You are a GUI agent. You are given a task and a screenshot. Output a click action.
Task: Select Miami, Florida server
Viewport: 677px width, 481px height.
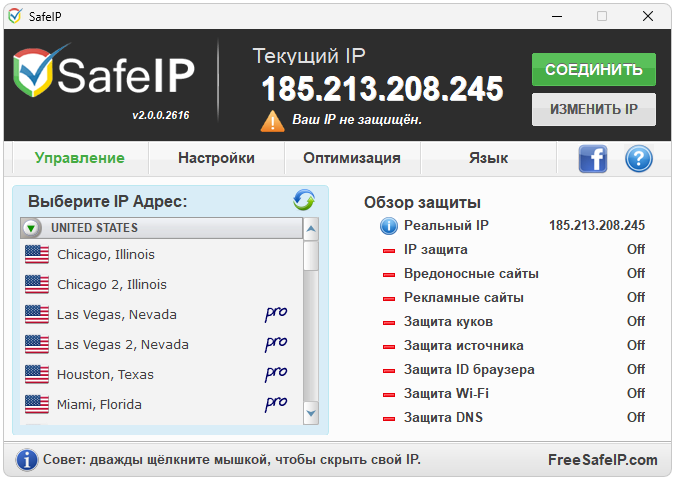coord(162,405)
